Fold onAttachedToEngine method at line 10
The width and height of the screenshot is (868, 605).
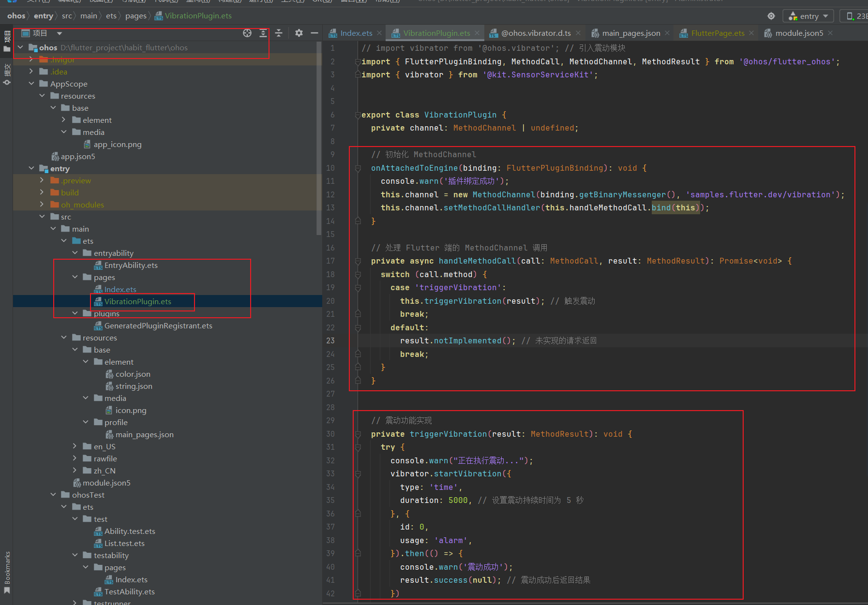click(358, 168)
